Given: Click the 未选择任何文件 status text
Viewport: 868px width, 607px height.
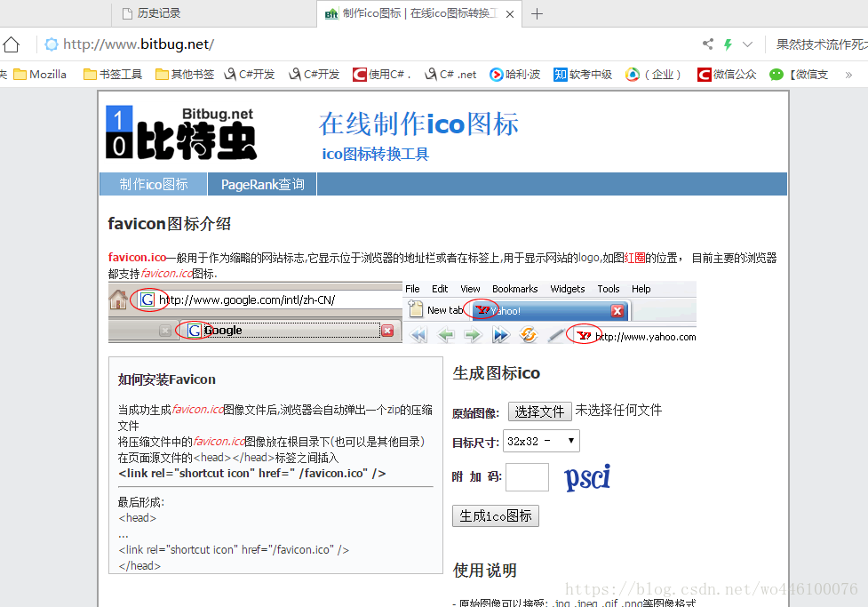Looking at the screenshot, I should pos(618,410).
